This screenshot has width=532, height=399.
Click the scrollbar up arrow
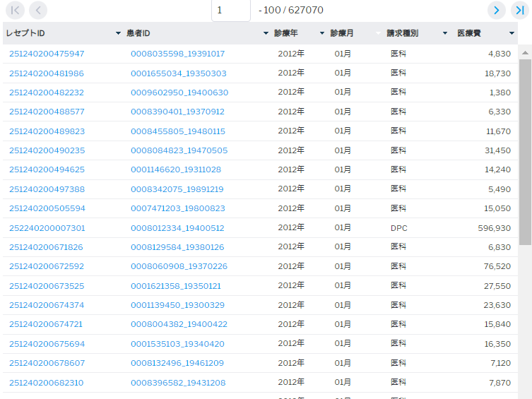pyautogui.click(x=525, y=52)
